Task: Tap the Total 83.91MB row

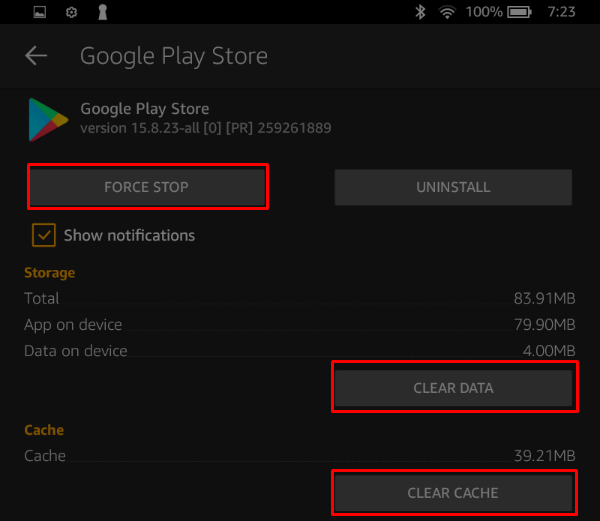Action: click(x=300, y=298)
